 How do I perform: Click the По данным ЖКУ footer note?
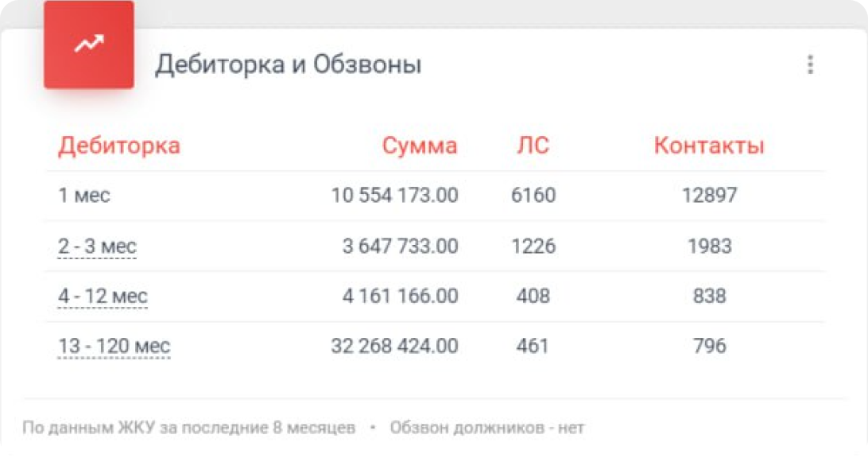tap(188, 428)
